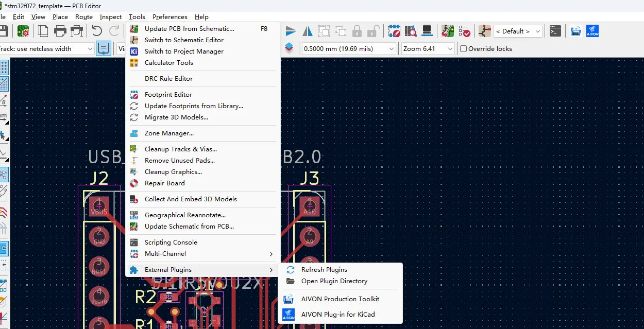Enable the Override locks checkbox
Viewport: 644px width, 329px height.
pyautogui.click(x=463, y=49)
